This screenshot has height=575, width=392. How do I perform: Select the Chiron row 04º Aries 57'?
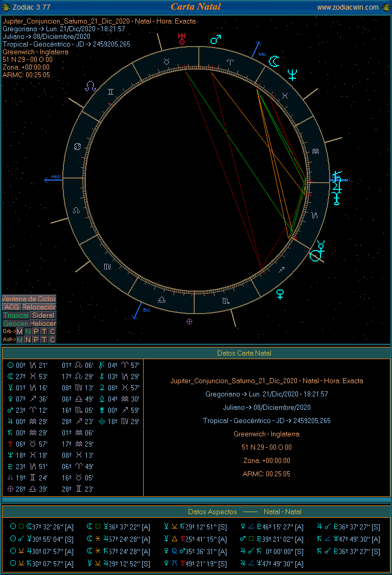[119, 365]
